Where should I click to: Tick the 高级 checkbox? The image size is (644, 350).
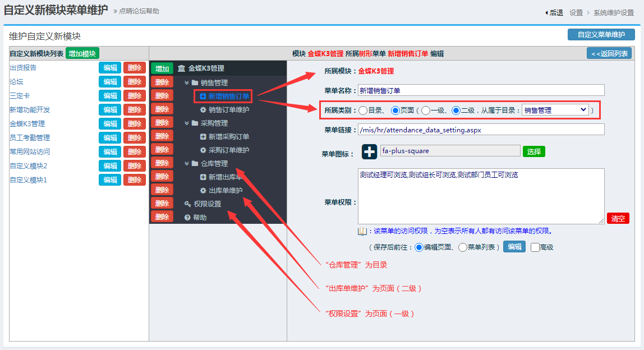pos(535,247)
